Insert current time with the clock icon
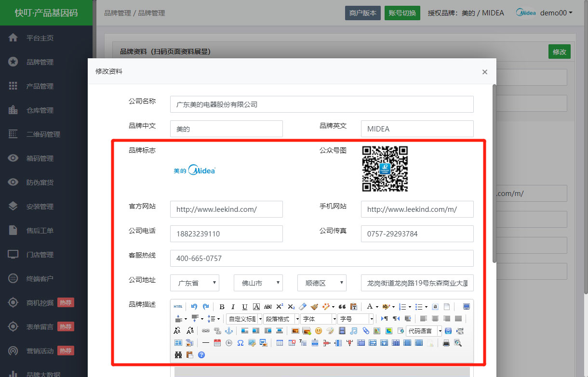Viewport: 588px width, 377px height. point(229,343)
